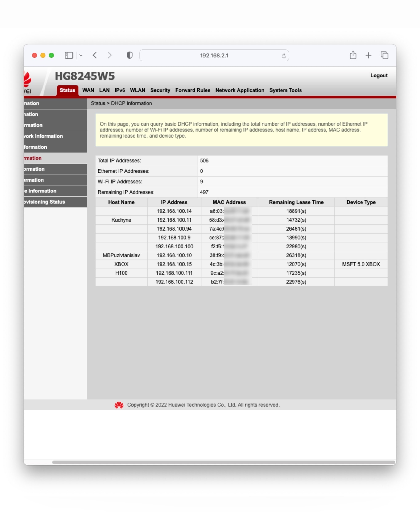Click the MBPuzivtanislav host name cell
The height and width of the screenshot is (525, 420).
click(x=121, y=255)
